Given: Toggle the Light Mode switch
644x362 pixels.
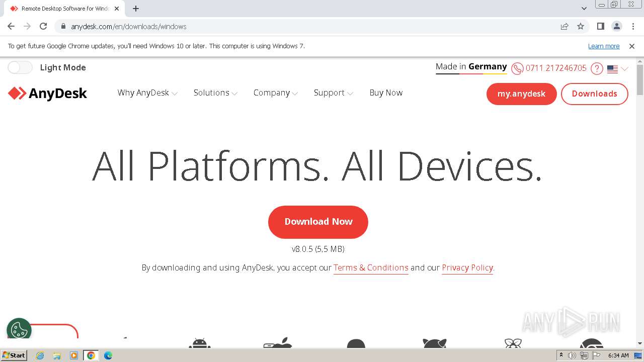Looking at the screenshot, I should pos(20,67).
